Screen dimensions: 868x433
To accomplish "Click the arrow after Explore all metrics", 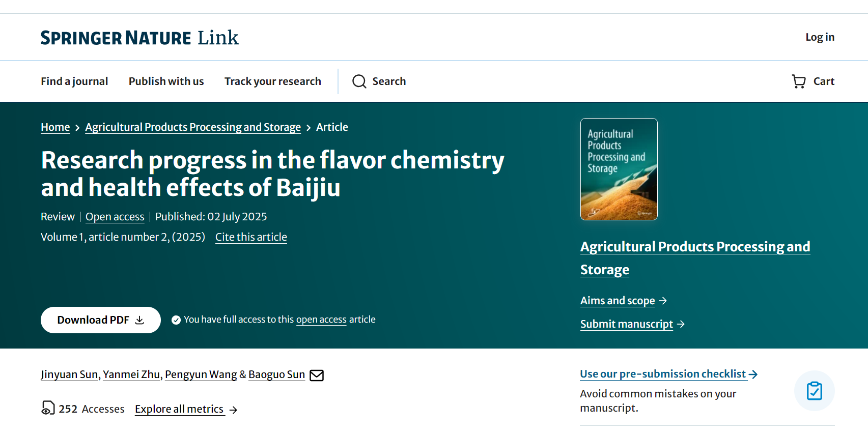I will (x=233, y=410).
